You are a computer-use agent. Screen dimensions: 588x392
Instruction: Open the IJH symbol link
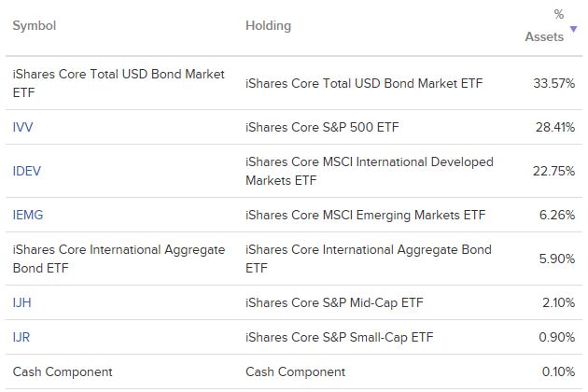coord(21,302)
